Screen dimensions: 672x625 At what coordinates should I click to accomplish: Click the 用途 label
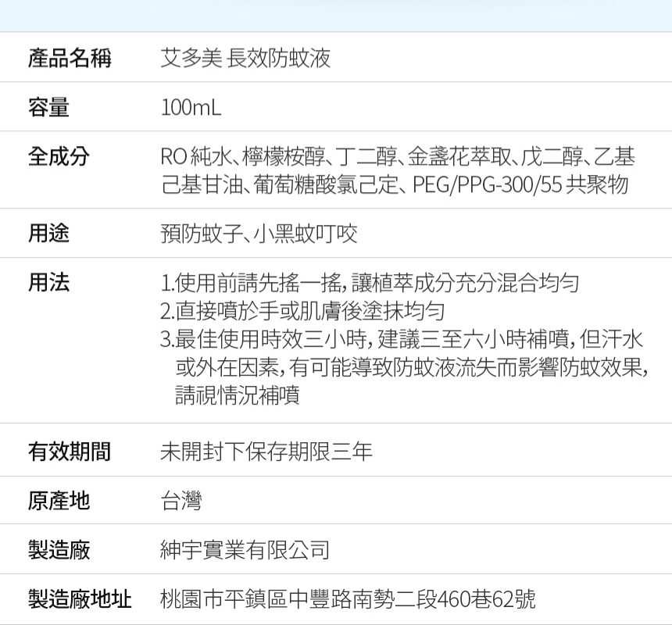[48, 234]
